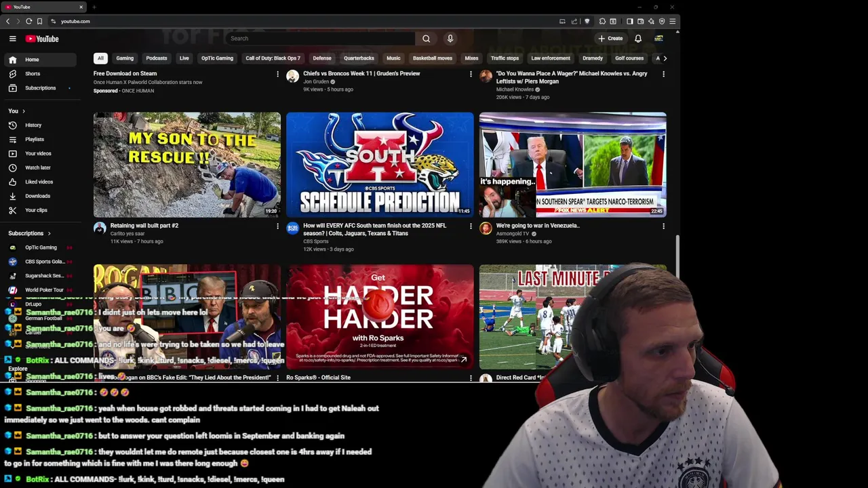Open the browser Brave shield icon
868x488 pixels.
point(587,21)
